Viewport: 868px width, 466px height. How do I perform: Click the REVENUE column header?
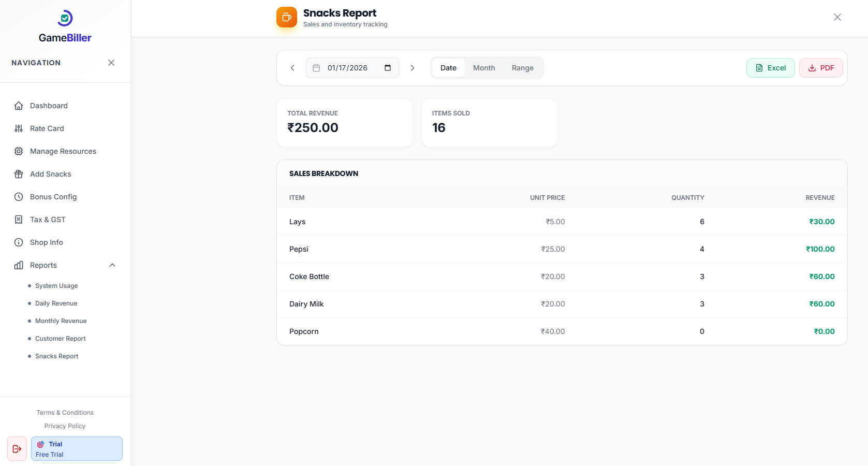(820, 198)
